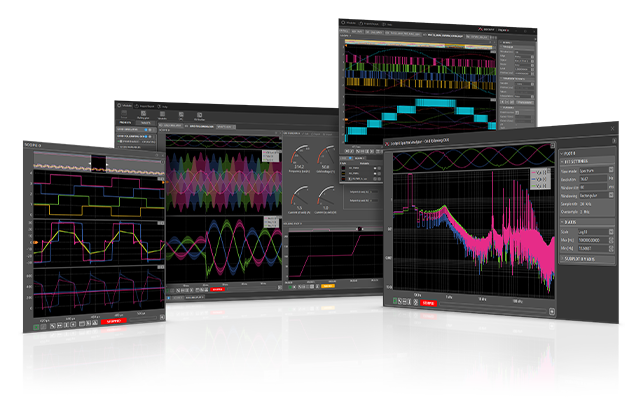The image size is (640, 400).
Task: Toggle the blue Vca trace in spectrum legend
Action: coord(538,177)
